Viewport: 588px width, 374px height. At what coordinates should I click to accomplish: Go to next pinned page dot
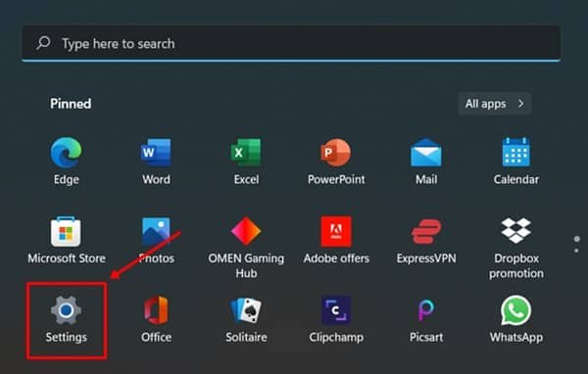pos(576,251)
